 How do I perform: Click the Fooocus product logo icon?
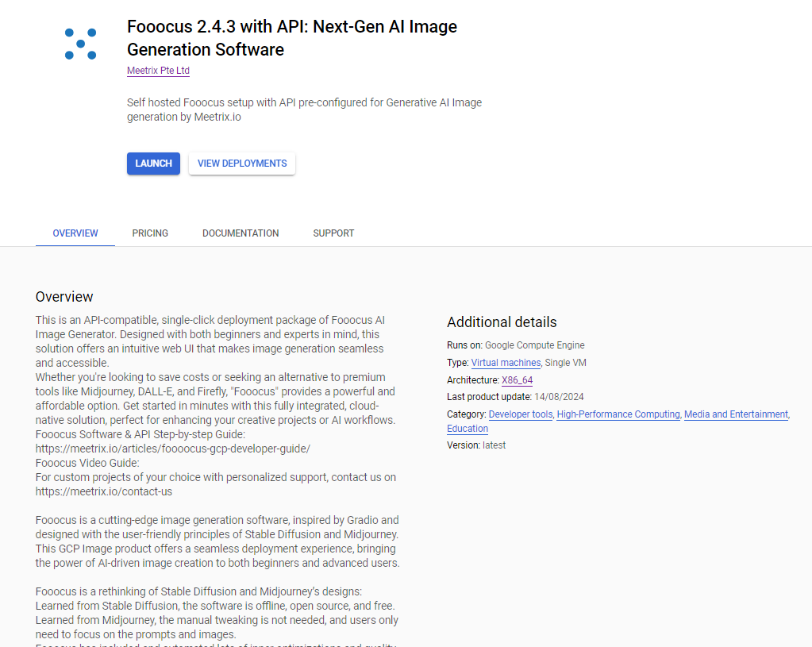coord(80,43)
